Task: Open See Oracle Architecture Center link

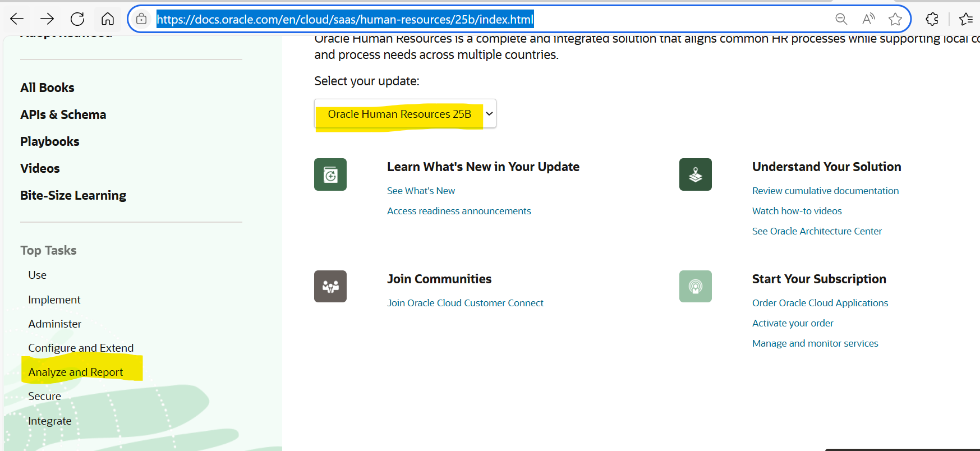Action: (817, 231)
